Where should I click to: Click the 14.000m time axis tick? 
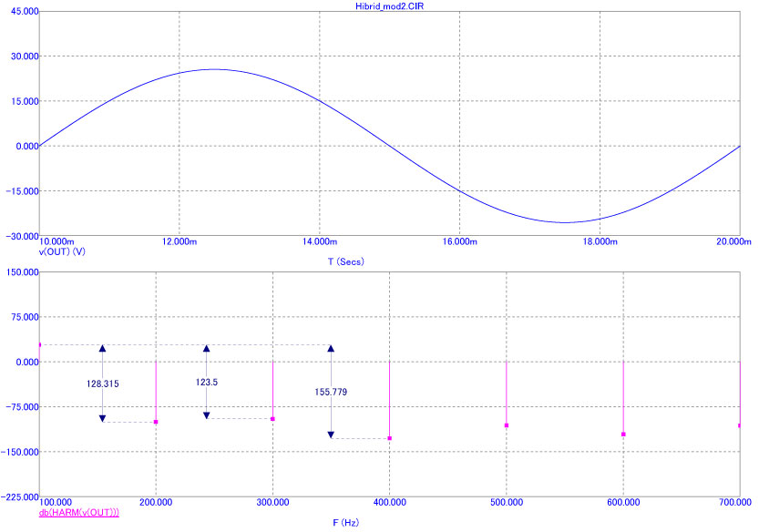pos(320,241)
